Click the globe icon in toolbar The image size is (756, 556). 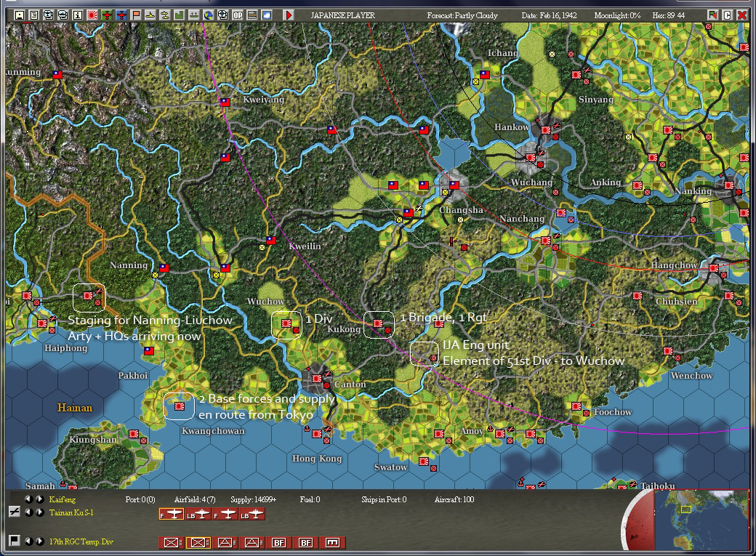pos(209,15)
